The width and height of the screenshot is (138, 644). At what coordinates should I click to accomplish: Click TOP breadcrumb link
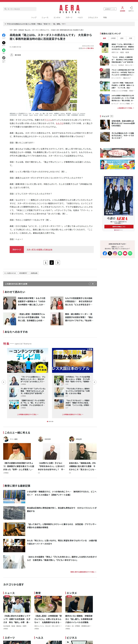(11, 30)
